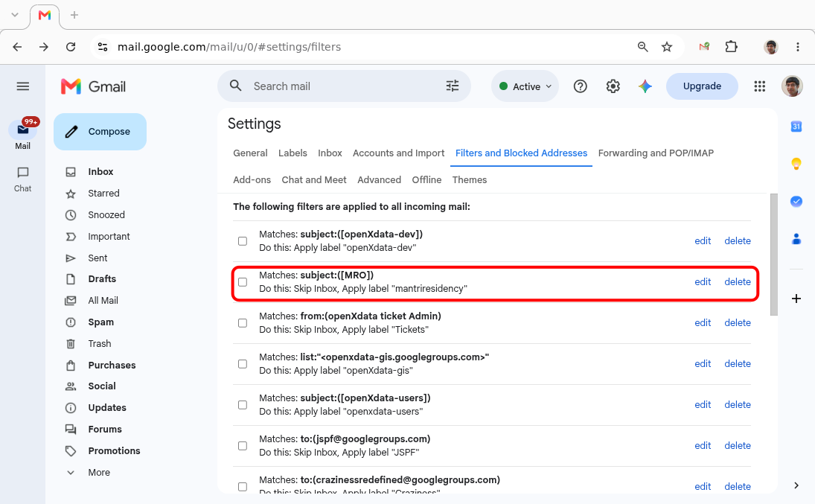Open the main menu hamburger icon
This screenshot has width=815, height=504.
pos(23,86)
